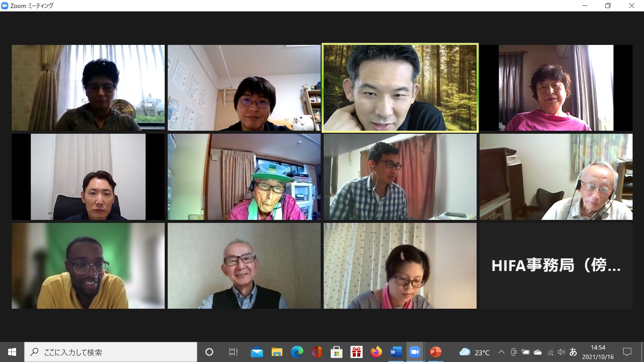Click the Windows Start button

12,352
